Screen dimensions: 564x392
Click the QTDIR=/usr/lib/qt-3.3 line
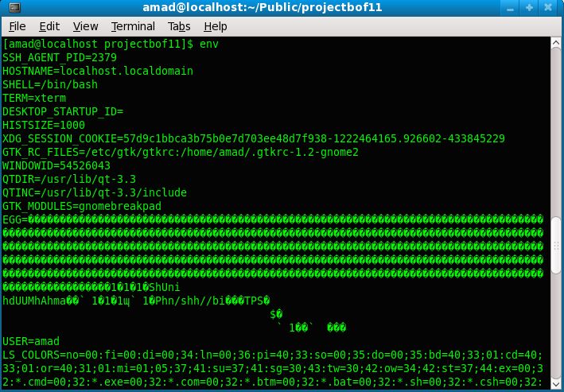click(69, 179)
